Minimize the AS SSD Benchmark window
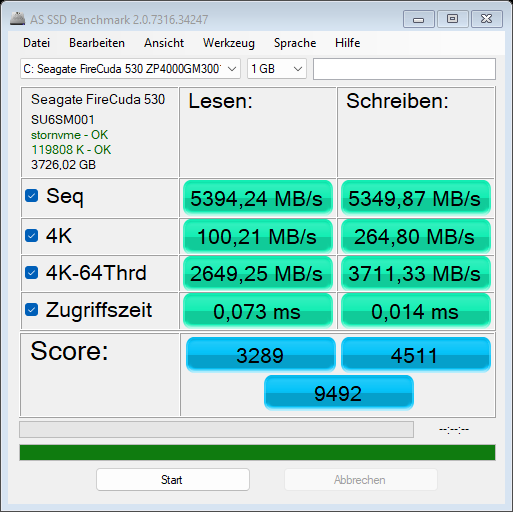513x512 pixels. click(x=419, y=19)
